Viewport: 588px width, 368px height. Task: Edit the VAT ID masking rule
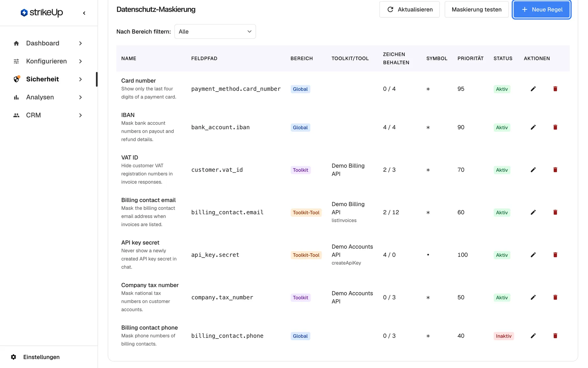click(x=533, y=170)
